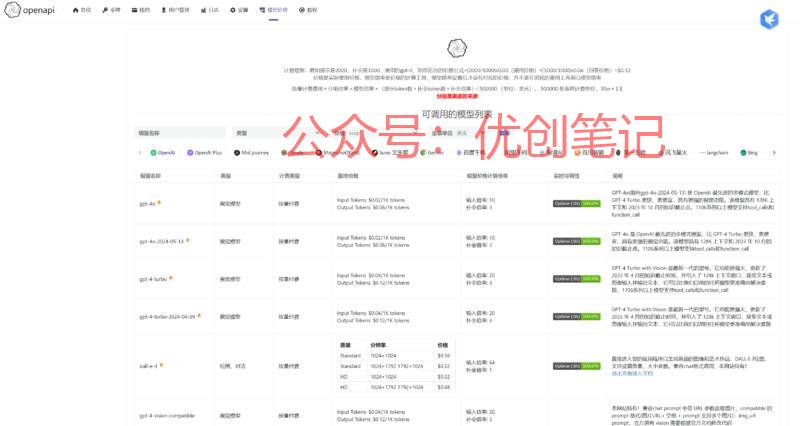Select the highlighted model pricing nav item
Image resolution: width=800 pixels, height=426 pixels.
[273, 10]
